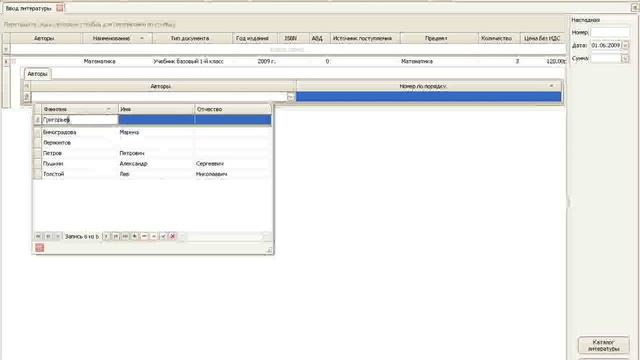Cancel edit with red X navigator button
640x360 pixels.
[172, 236]
